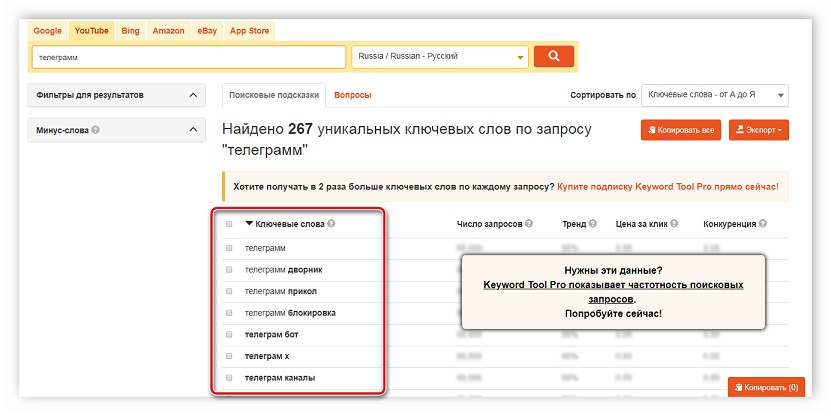Focus the keyword search field with телеграмм

[189, 57]
